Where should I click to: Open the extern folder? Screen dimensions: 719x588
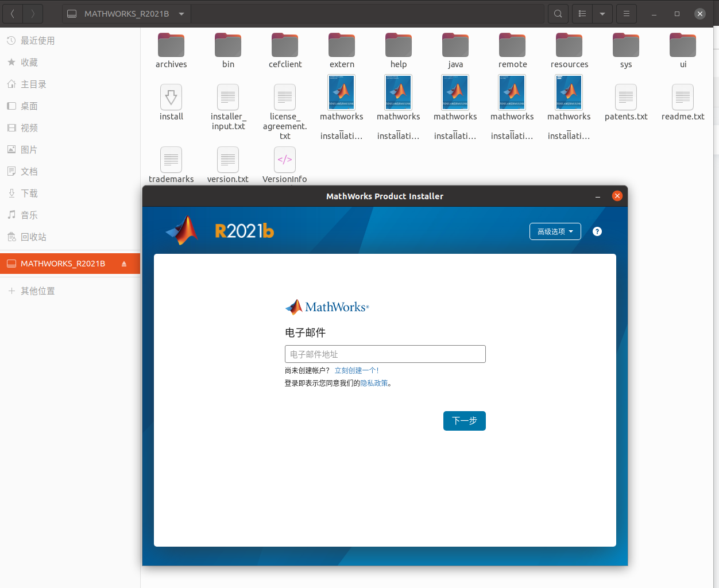tap(342, 51)
